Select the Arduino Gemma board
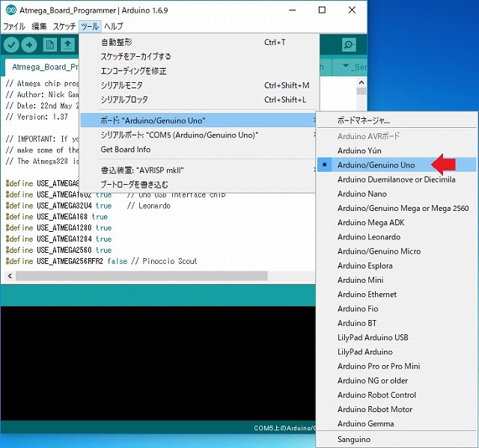Viewport: 479px width, 448px height. (x=397, y=423)
